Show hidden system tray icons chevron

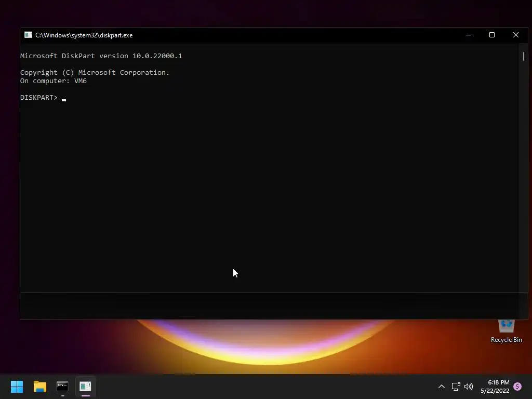pyautogui.click(x=442, y=387)
